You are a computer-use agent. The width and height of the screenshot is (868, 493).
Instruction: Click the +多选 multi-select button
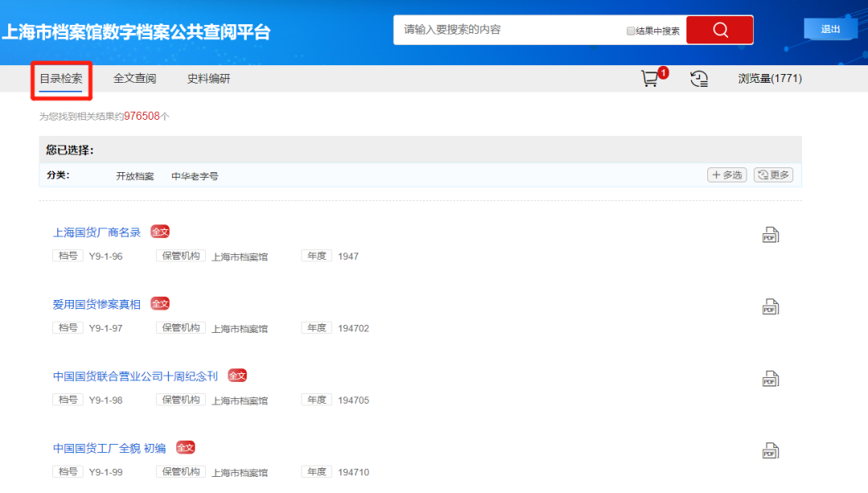pos(727,175)
